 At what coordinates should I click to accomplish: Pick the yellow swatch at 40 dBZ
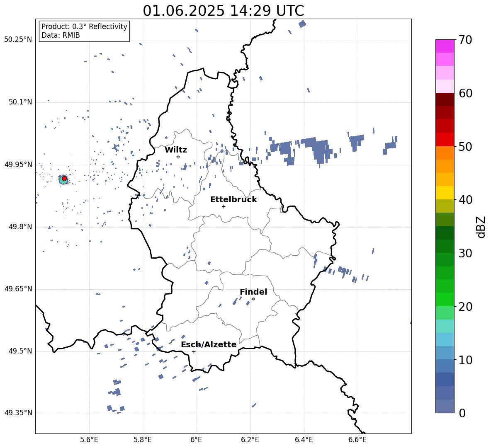pos(445,193)
